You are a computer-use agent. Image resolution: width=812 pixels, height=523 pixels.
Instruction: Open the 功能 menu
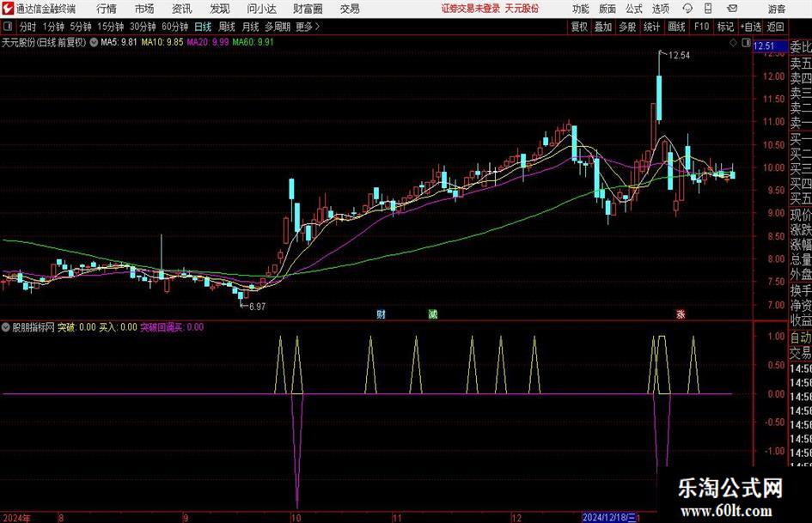coord(581,9)
